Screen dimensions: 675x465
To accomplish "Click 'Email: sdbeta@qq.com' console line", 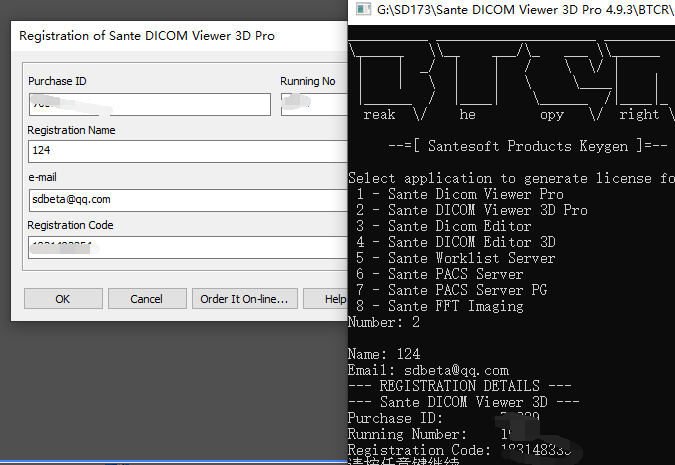I will (x=428, y=370).
